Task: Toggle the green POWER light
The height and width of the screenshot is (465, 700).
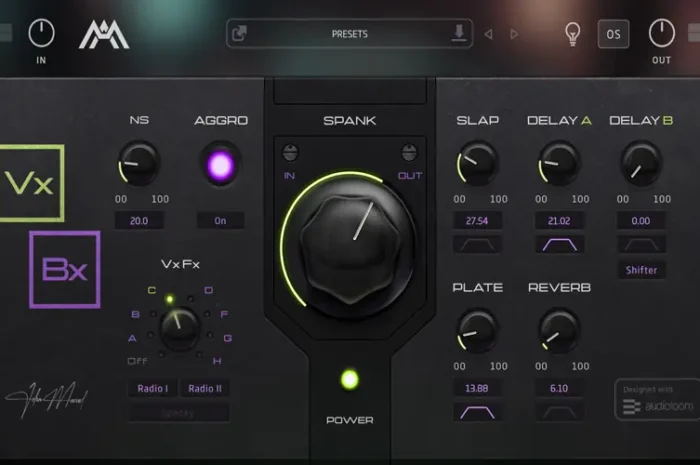Action: [350, 380]
